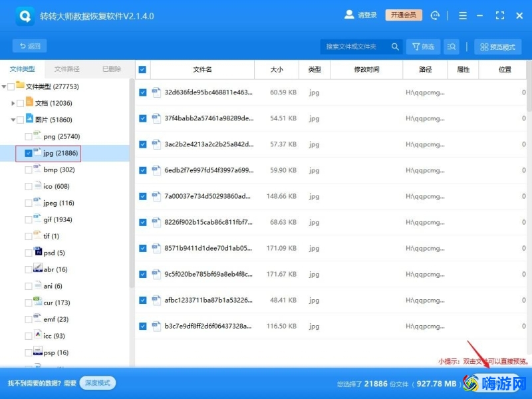
Task: Select the emf (23) tree item
Action: (x=56, y=319)
